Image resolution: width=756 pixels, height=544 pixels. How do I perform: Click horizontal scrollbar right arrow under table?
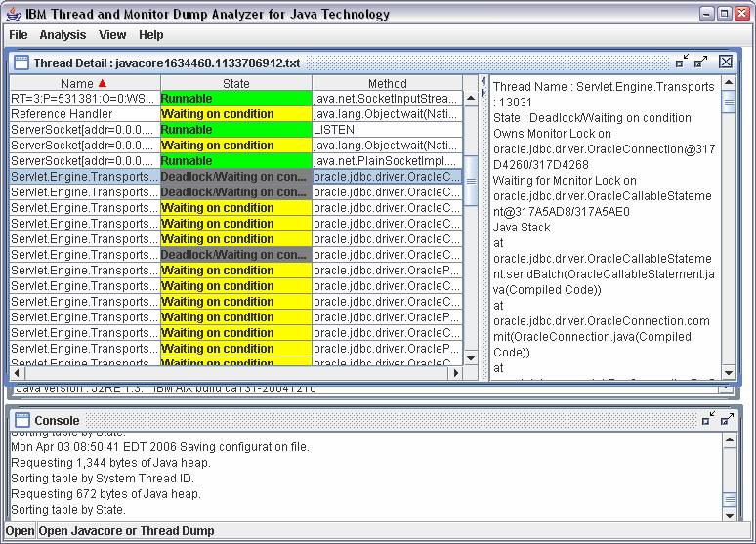(455, 373)
